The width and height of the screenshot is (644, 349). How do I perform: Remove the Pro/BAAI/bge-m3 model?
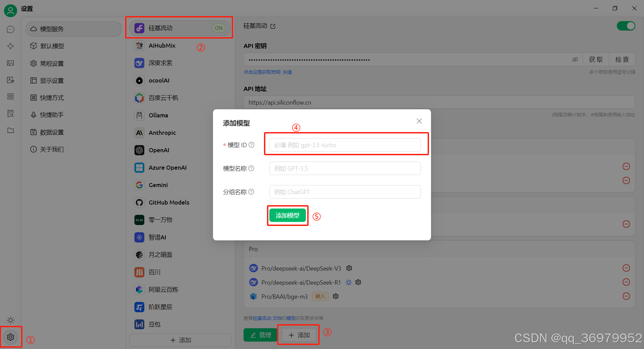(x=626, y=296)
